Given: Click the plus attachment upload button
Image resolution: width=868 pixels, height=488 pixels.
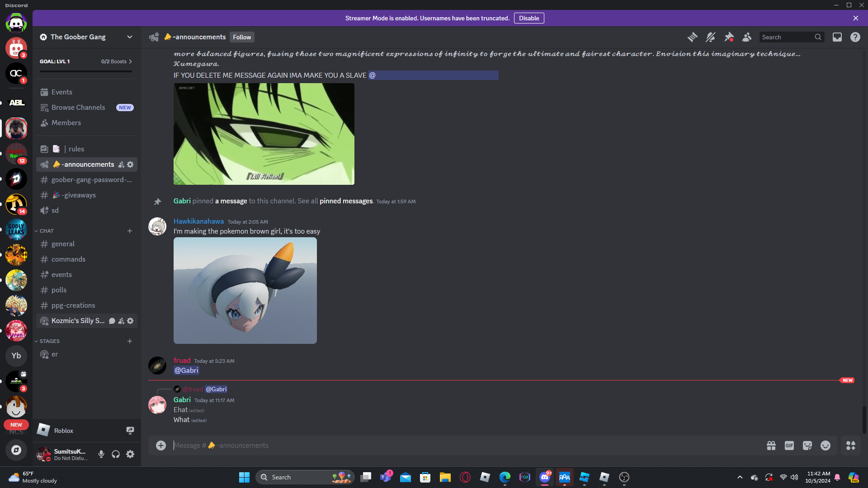Looking at the screenshot, I should coord(161,446).
